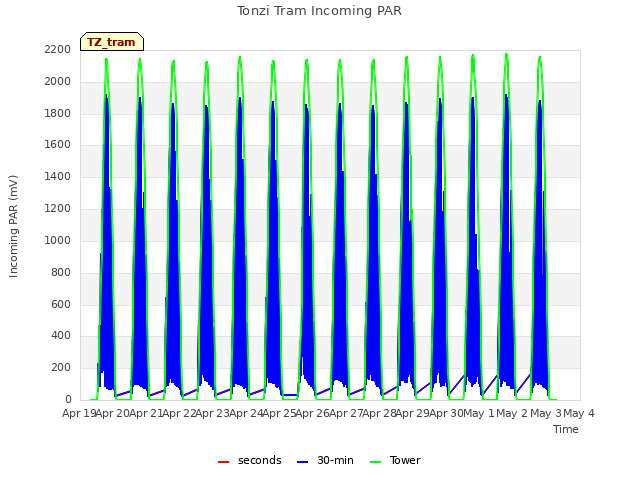Click the 1800 y-axis tick label
Image resolution: width=640 pixels, height=480 pixels.
58,113
